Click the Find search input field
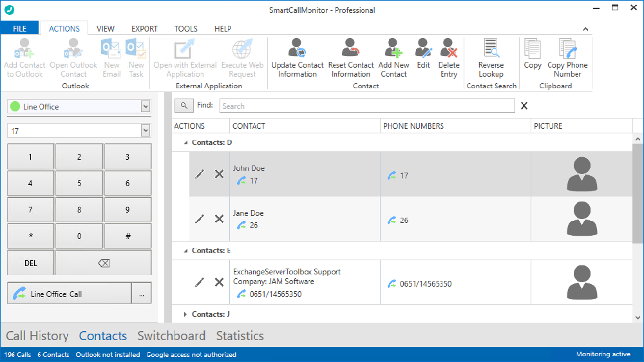This screenshot has width=644, height=362. [367, 106]
